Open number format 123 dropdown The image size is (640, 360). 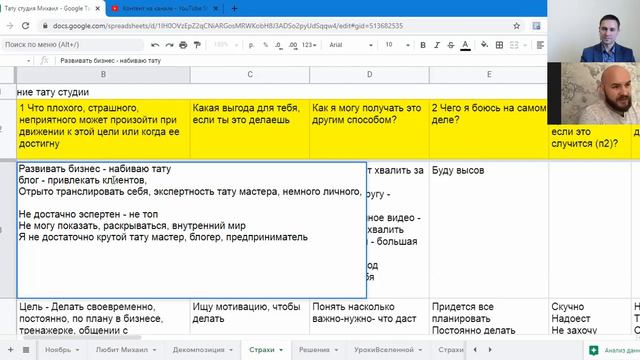pyautogui.click(x=309, y=45)
